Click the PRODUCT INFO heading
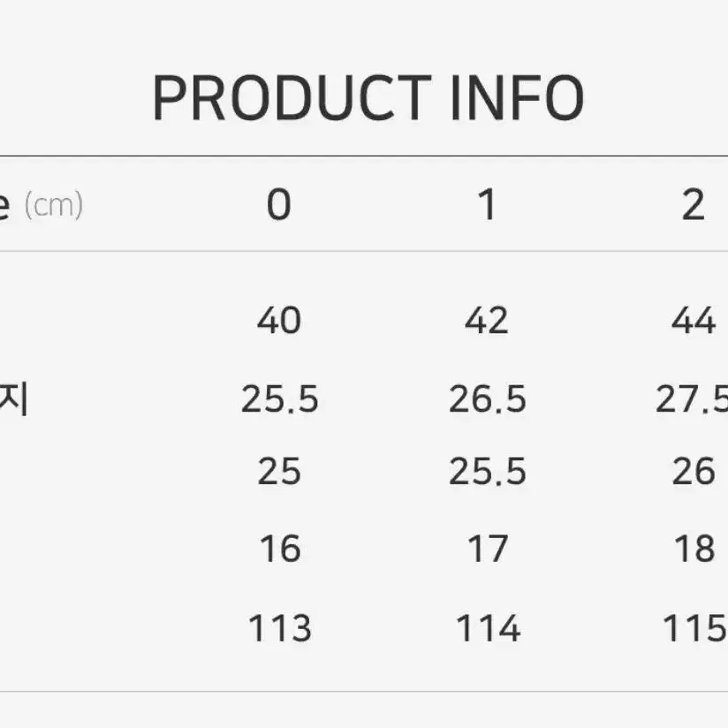Image resolution: width=728 pixels, height=728 pixels. (x=368, y=98)
